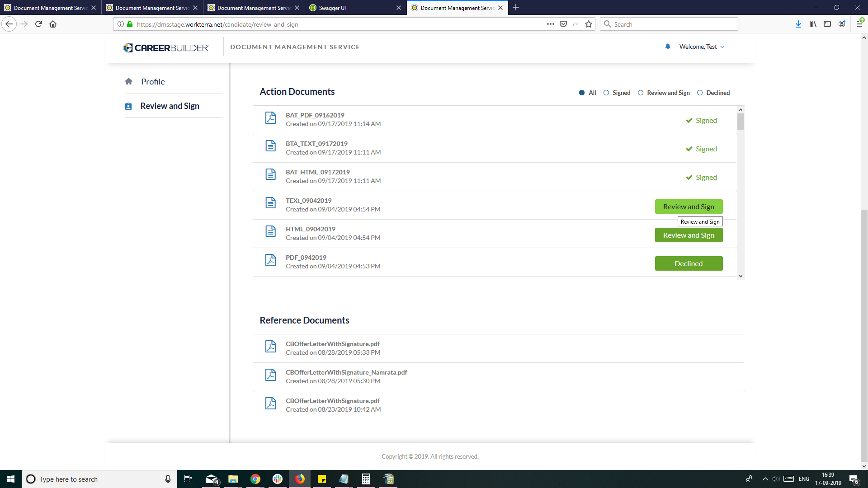Screen dimensions: 868x488
Task: Select the Signed filter radio button
Action: [606, 93]
